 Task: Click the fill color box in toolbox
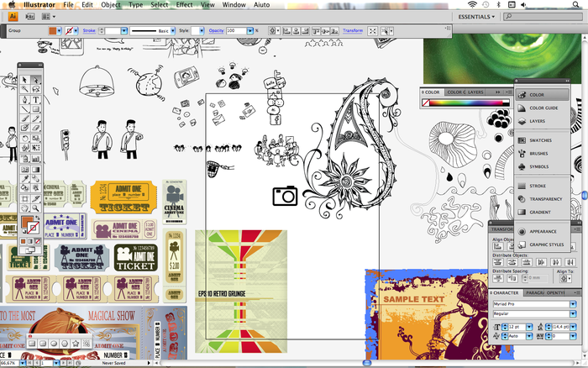27,222
